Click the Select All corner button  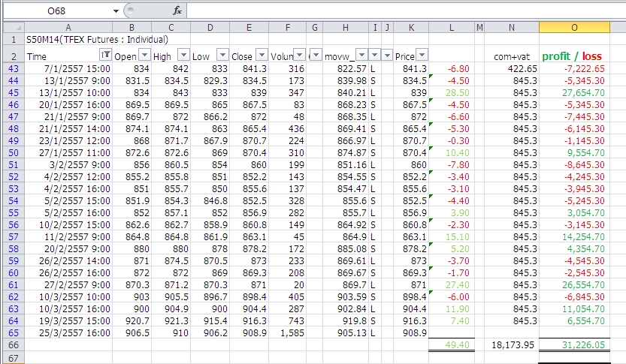(x=14, y=28)
